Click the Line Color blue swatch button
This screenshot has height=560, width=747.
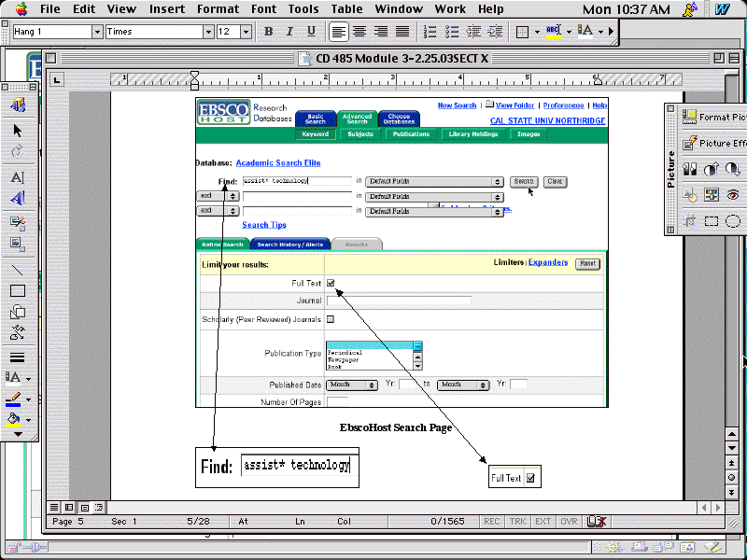(x=14, y=399)
